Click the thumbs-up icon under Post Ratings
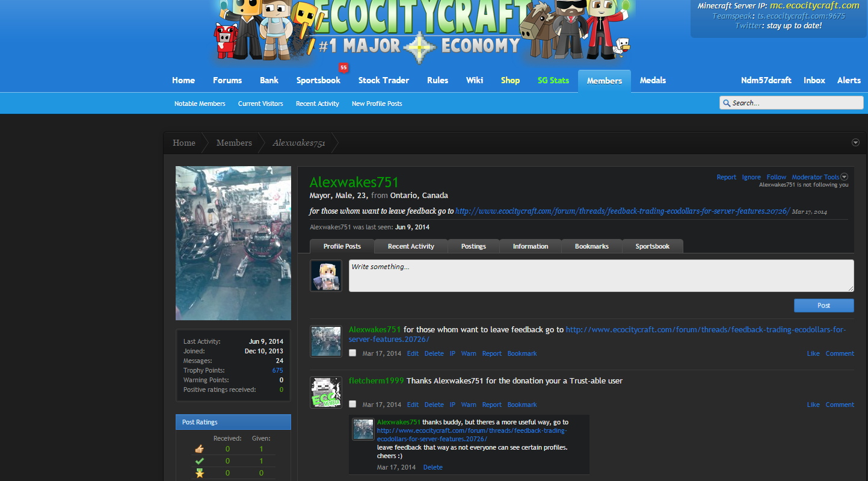Viewport: 868px width, 481px height. [x=200, y=448]
